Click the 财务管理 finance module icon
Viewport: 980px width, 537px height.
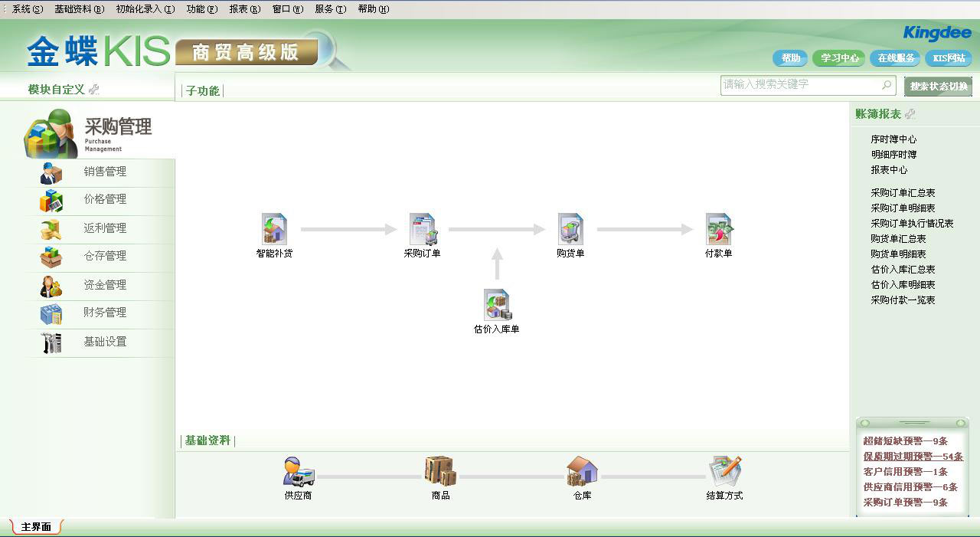pyautogui.click(x=51, y=314)
